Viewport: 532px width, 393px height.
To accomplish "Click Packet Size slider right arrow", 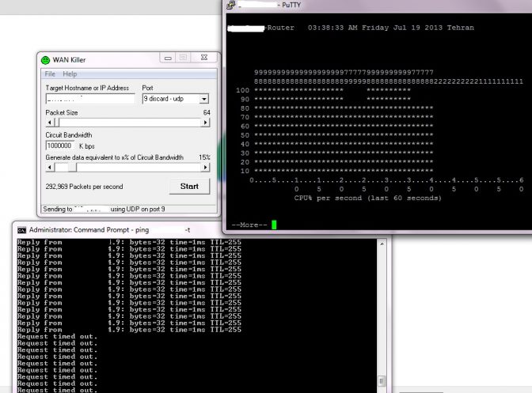I will coord(206,123).
